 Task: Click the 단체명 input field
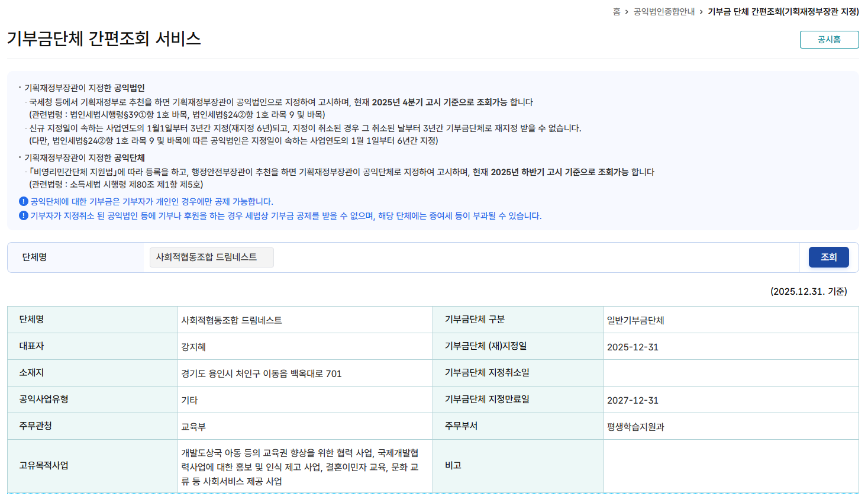211,257
